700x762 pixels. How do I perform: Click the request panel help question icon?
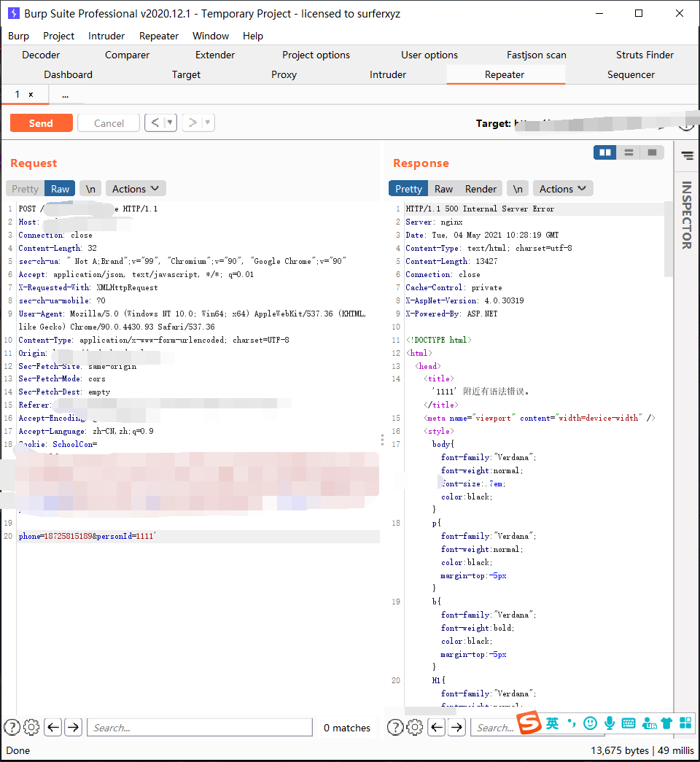coord(12,727)
